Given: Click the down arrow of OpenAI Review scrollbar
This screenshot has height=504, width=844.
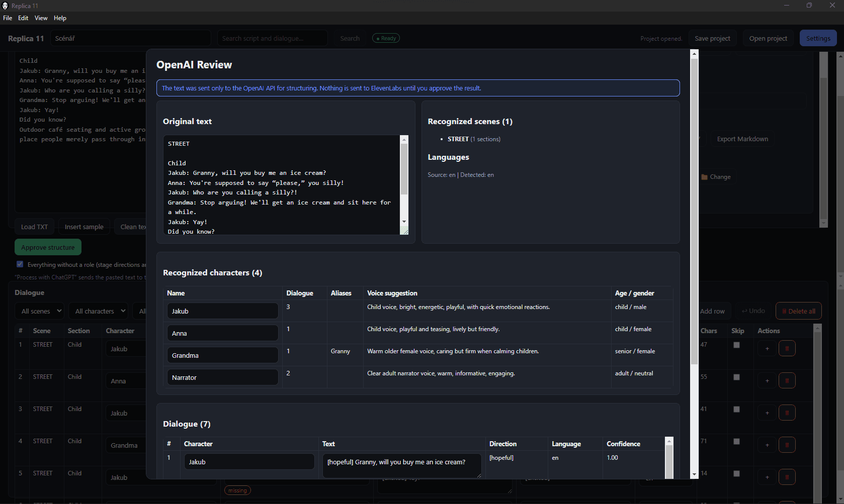Looking at the screenshot, I should click(x=694, y=474).
